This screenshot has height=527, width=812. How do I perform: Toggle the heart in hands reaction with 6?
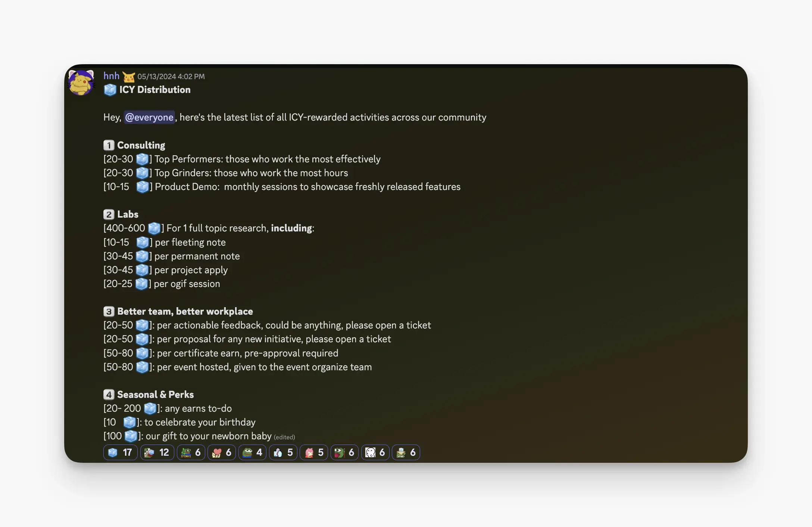point(221,452)
